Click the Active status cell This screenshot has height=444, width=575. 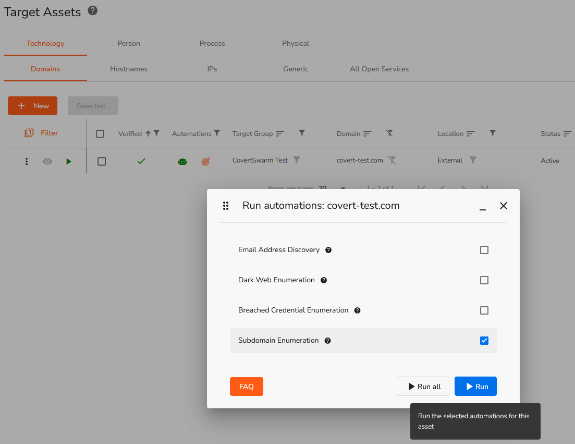(x=550, y=161)
